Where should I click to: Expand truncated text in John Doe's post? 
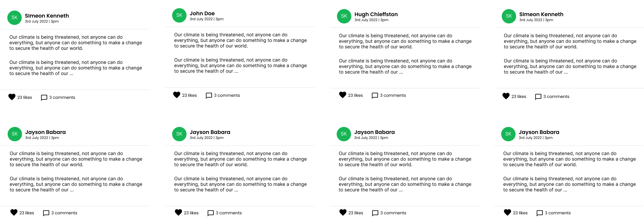click(x=236, y=71)
